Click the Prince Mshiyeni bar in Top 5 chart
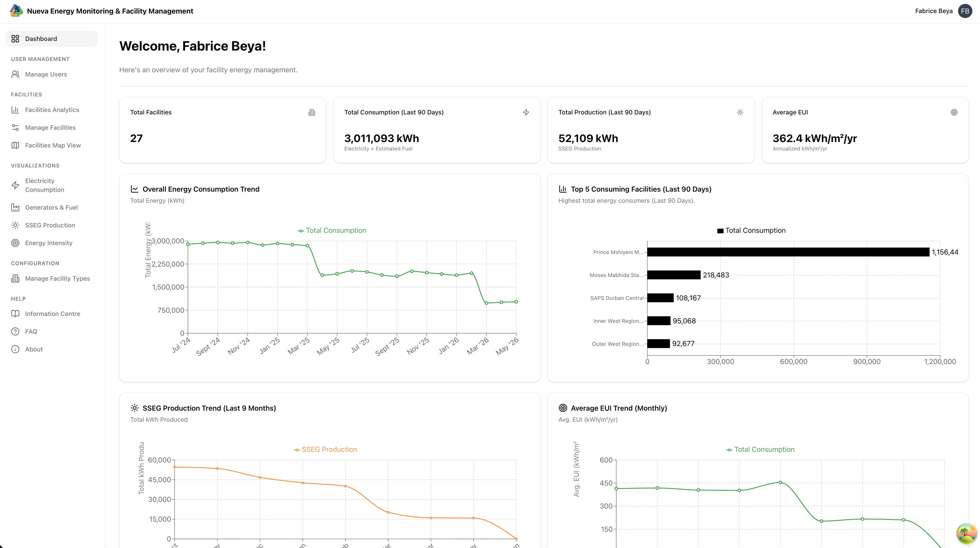Screen dimensions: 980x548 [788, 252]
